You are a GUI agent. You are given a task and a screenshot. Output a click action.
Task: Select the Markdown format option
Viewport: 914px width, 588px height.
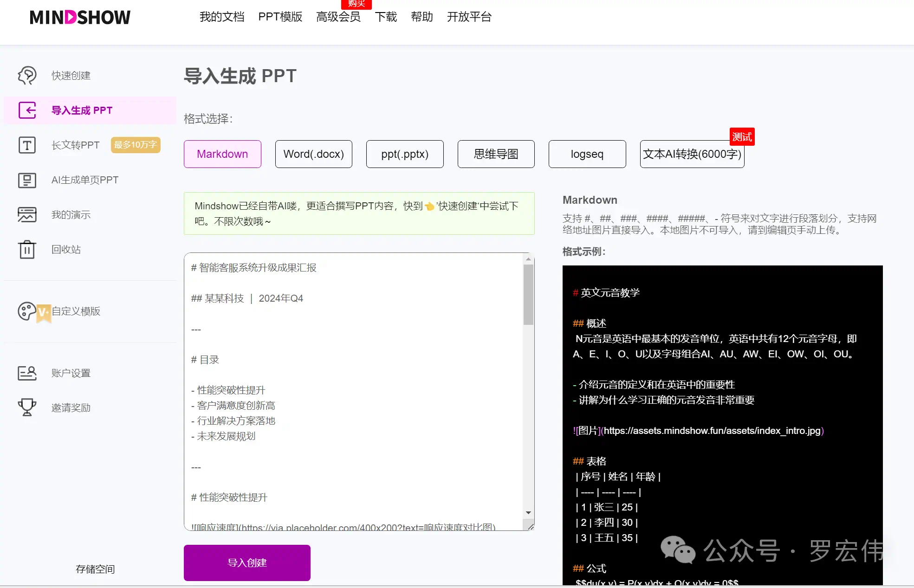tap(222, 154)
